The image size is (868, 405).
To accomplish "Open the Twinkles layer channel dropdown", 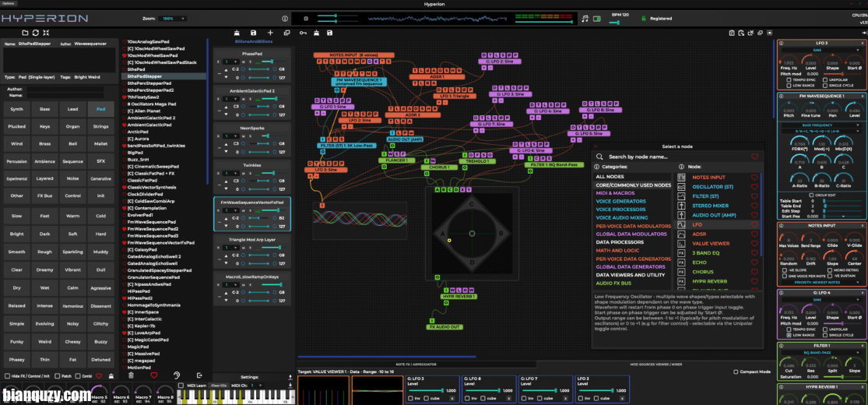I will tap(230, 174).
